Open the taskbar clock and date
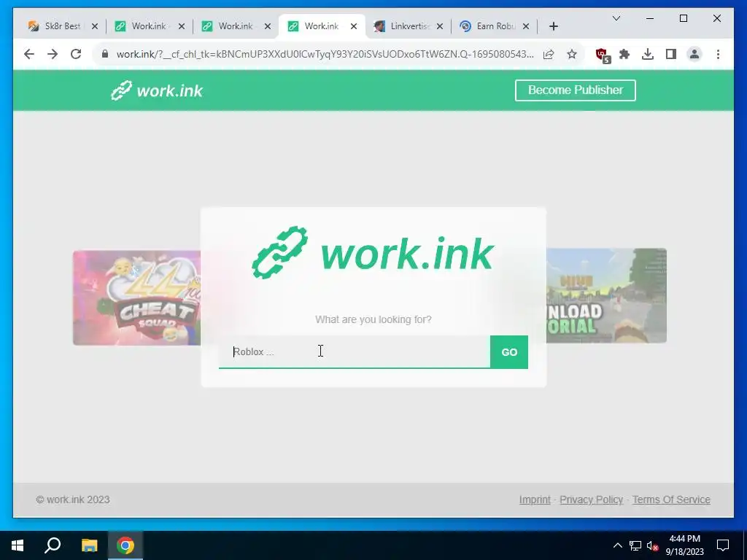The height and width of the screenshot is (560, 747). point(684,545)
